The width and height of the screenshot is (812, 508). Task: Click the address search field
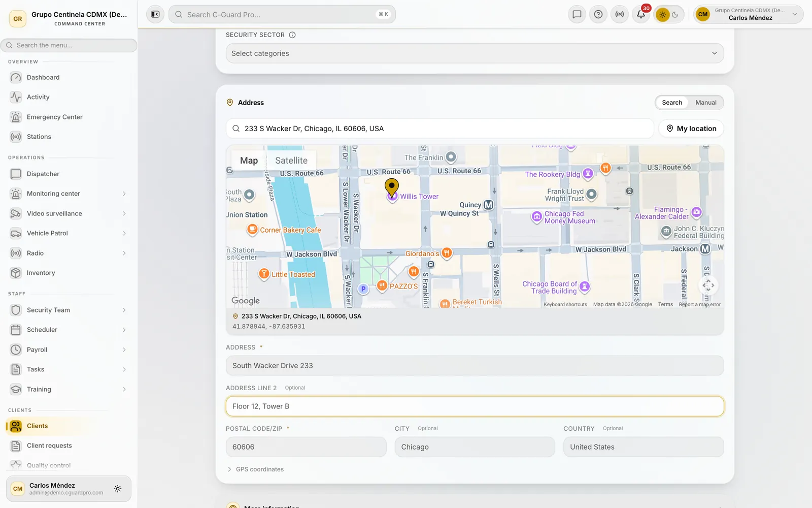[440, 129]
